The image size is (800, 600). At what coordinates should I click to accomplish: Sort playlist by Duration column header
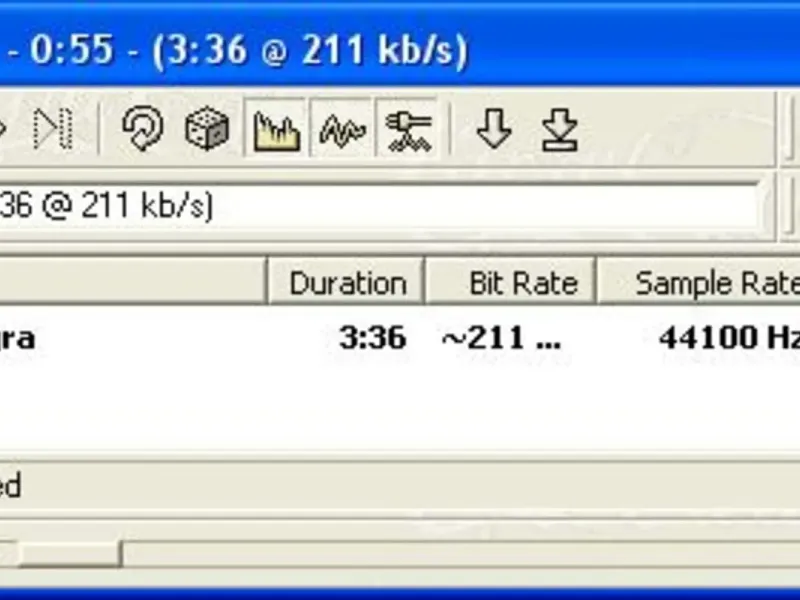tap(346, 282)
